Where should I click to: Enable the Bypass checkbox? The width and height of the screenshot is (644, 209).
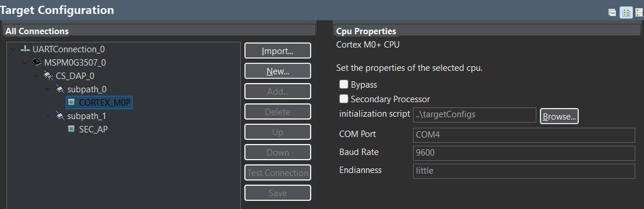(344, 85)
